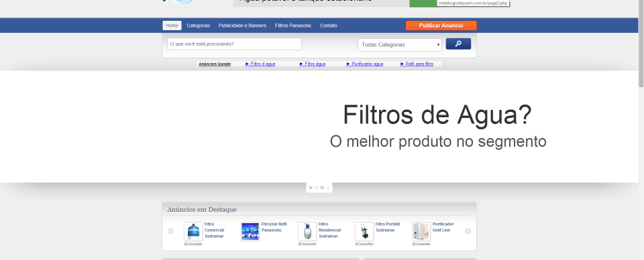Image resolution: width=644 pixels, height=260 pixels.
Task: Open the Contato menu item
Action: [329, 25]
